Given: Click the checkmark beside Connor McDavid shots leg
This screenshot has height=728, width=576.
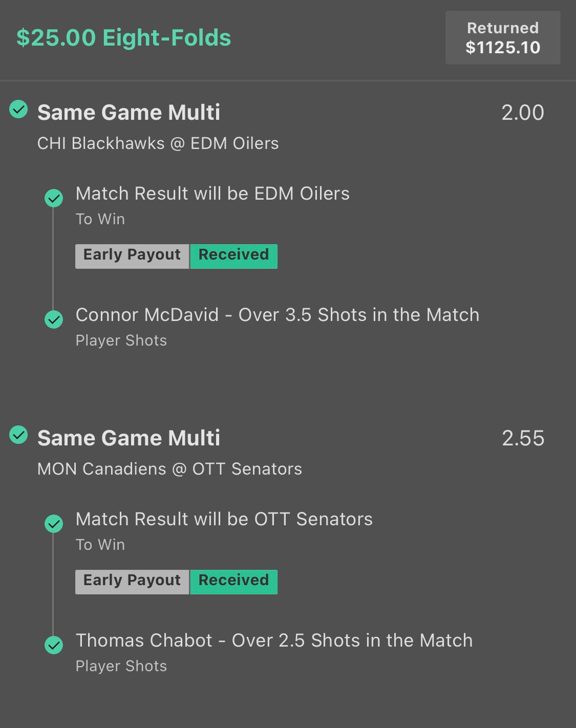Looking at the screenshot, I should (x=54, y=319).
